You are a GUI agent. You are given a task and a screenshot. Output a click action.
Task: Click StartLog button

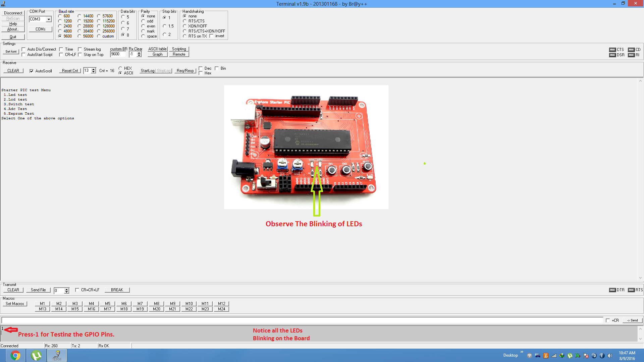(x=148, y=71)
